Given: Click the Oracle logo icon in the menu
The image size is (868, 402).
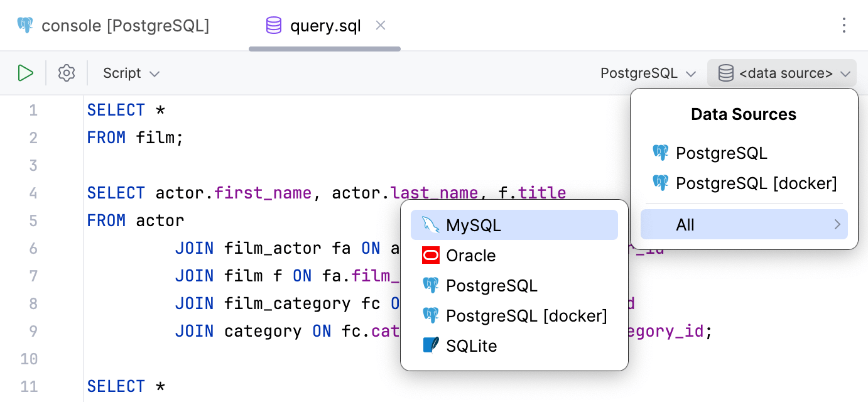Looking at the screenshot, I should tap(430, 255).
